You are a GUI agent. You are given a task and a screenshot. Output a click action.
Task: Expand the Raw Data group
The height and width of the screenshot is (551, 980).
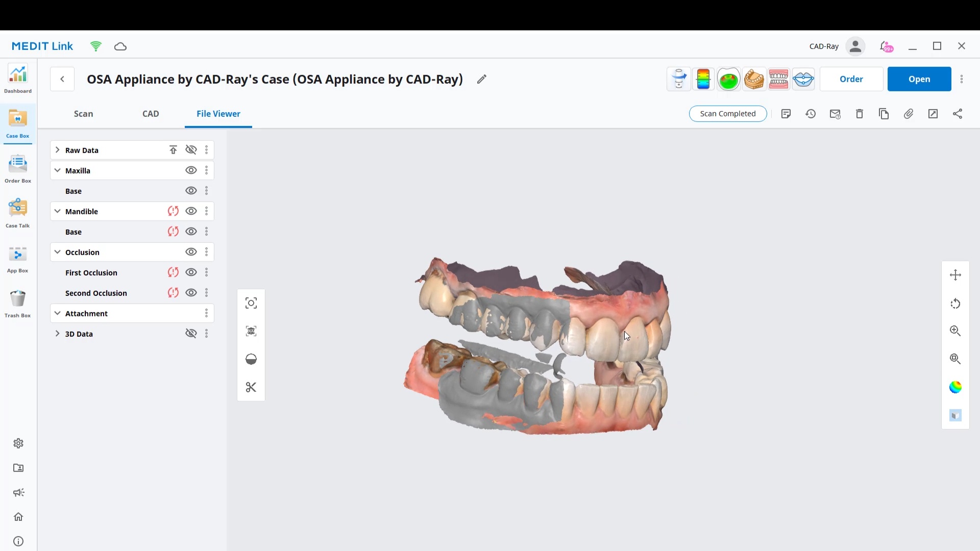tap(58, 150)
